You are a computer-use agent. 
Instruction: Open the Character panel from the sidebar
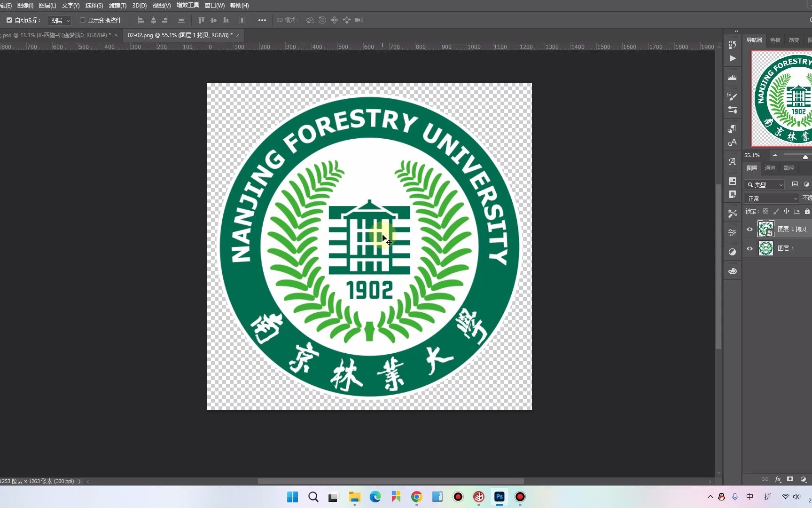tap(732, 161)
